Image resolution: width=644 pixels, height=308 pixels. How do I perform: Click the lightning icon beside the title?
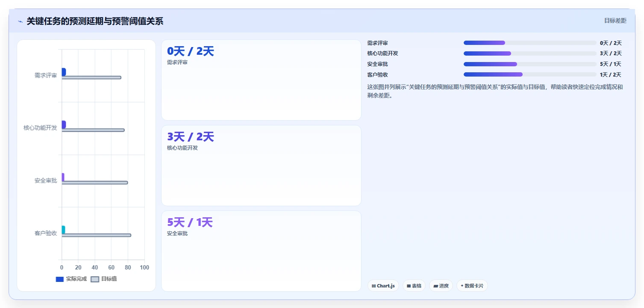tap(20, 21)
